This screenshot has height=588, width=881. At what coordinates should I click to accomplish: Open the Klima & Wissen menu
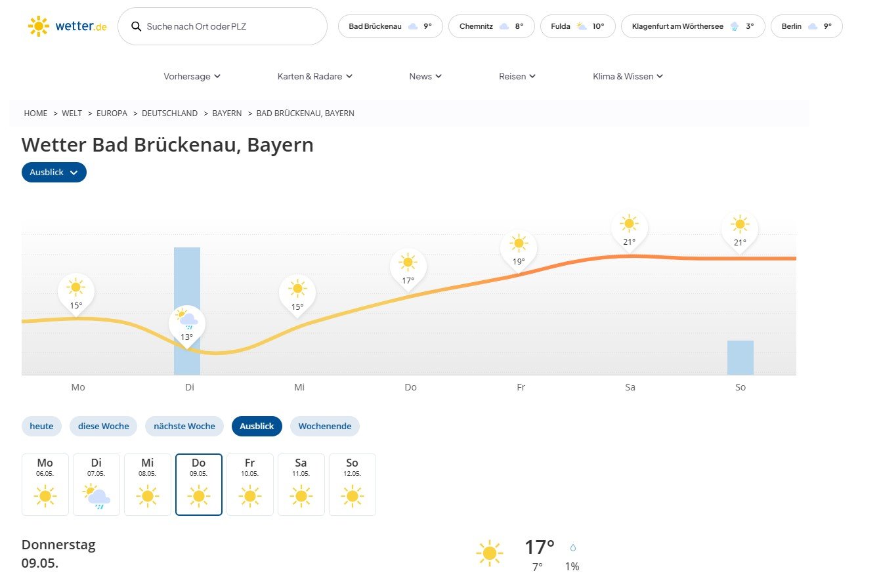(628, 76)
